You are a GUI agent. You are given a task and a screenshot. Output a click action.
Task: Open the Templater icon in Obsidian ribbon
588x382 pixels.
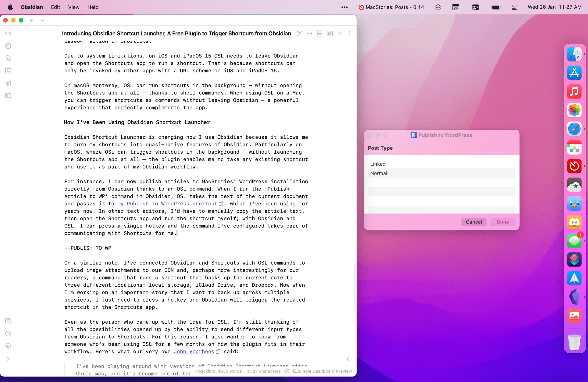click(8, 33)
